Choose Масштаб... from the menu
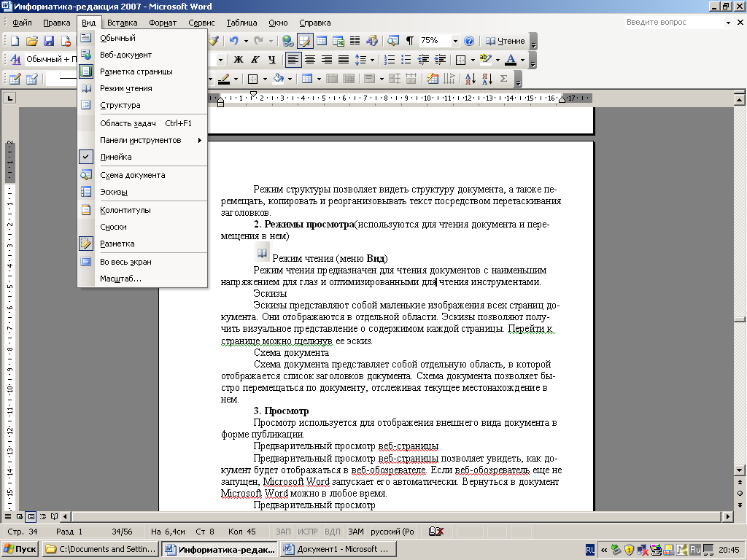 [x=142, y=279]
